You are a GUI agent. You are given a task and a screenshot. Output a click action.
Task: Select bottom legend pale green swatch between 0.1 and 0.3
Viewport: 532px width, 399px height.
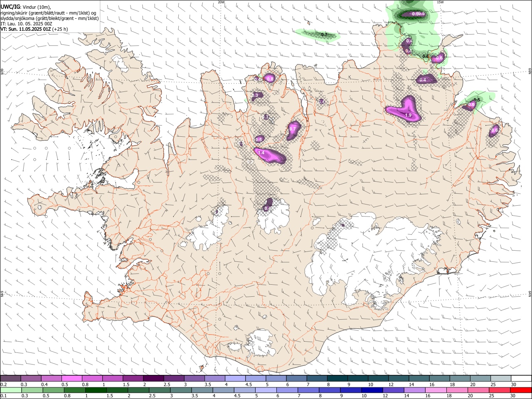(x=10, y=390)
